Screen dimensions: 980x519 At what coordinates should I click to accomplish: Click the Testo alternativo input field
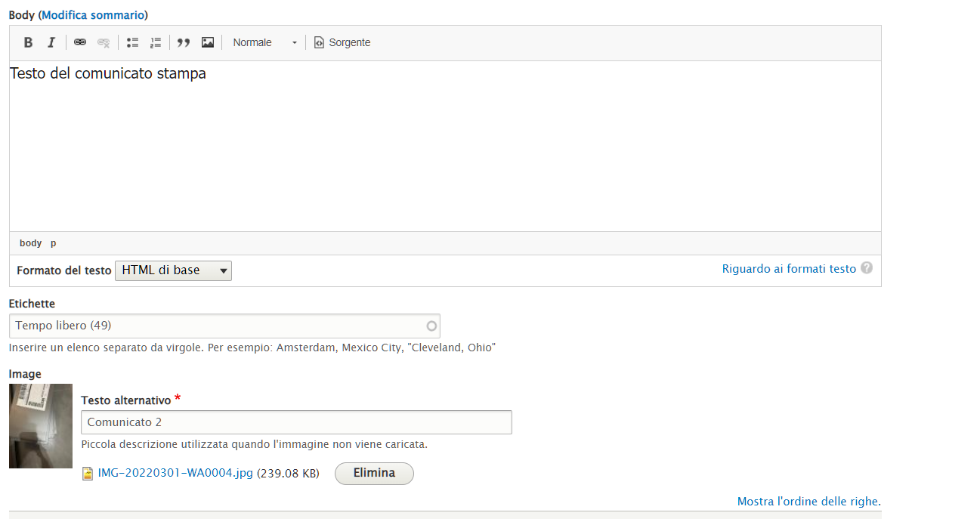point(296,422)
